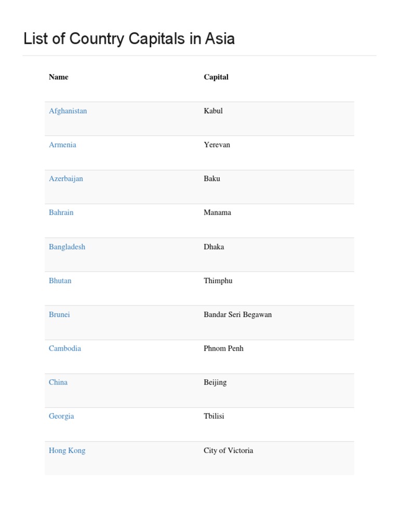Click the Armenia link
399x532 pixels.
click(x=62, y=144)
